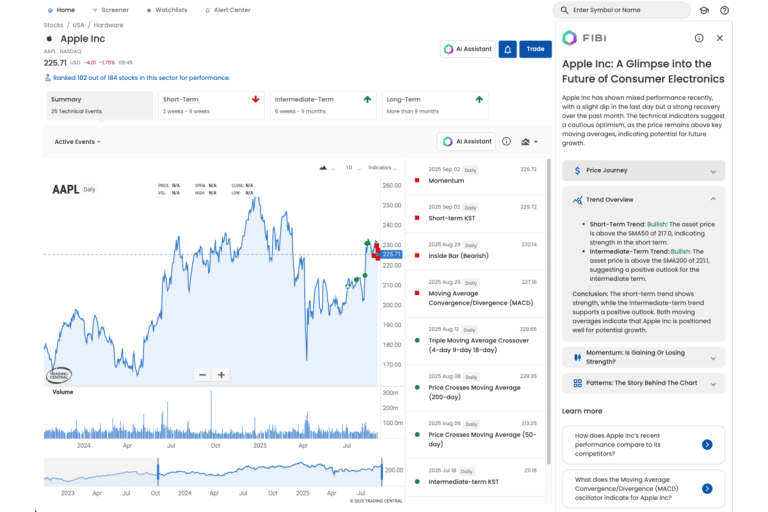Click the USA breadcrumb link
This screenshot has width=768, height=512.
pyautogui.click(x=78, y=25)
